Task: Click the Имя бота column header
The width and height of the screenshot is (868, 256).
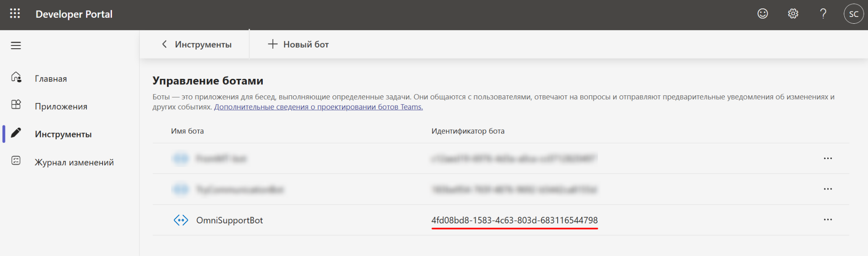Action: coord(187,131)
